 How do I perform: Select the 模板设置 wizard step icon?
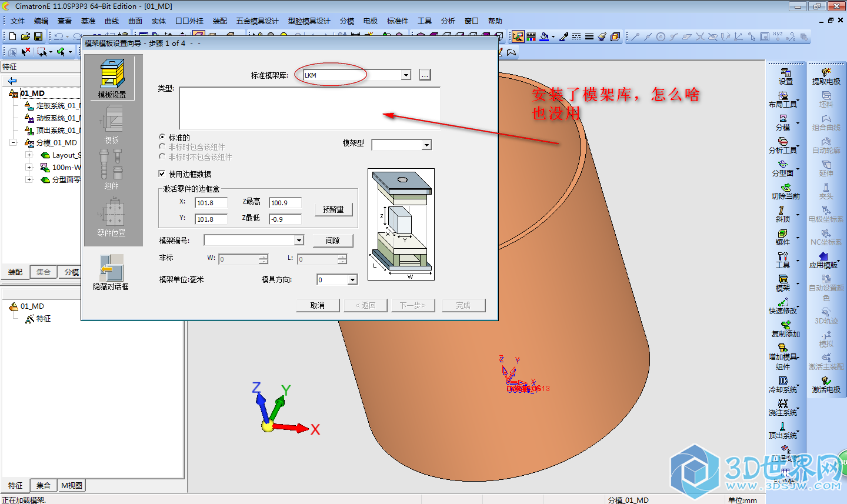pyautogui.click(x=112, y=78)
